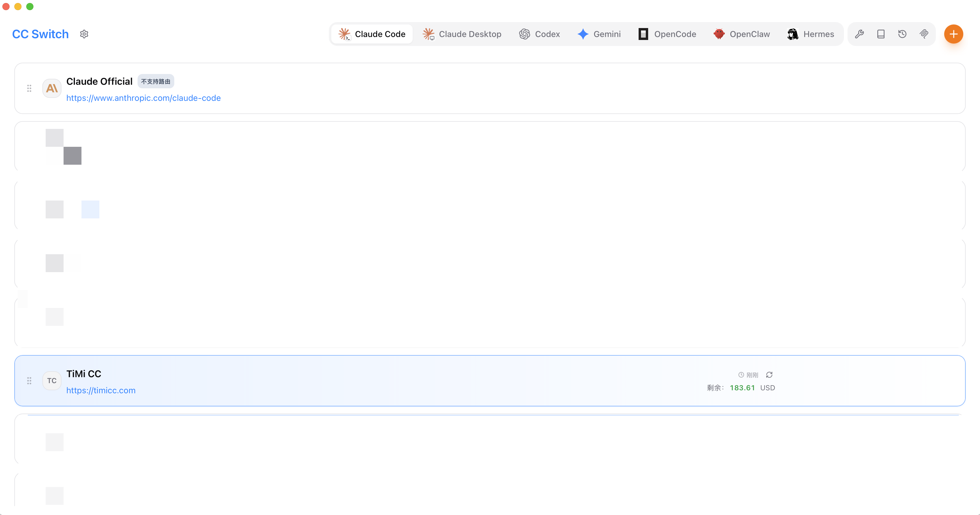980x515 pixels.
Task: Select the TiMi CC provider name
Action: pos(84,374)
